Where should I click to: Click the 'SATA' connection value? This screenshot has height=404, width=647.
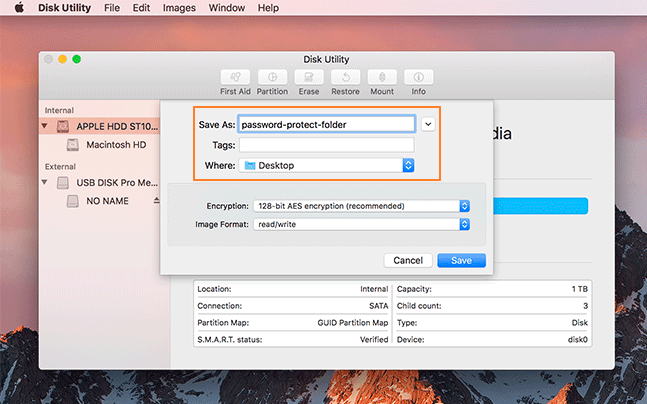(x=378, y=306)
